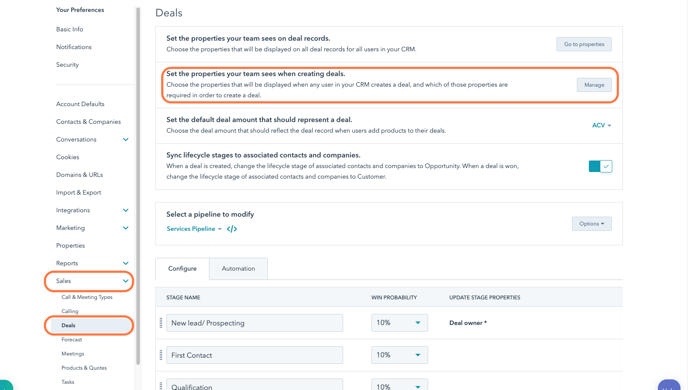Expand the Integrations sidebar chevron

125,210
